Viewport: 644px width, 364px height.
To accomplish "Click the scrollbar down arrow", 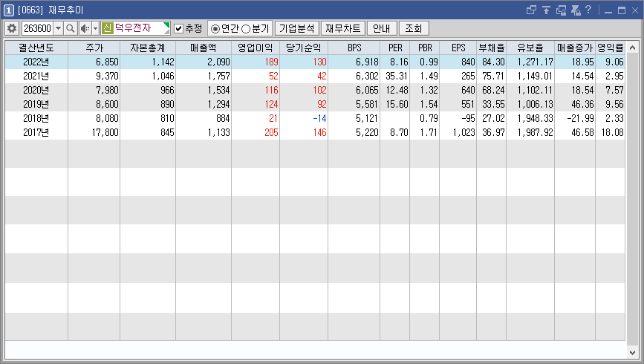I will coord(632,353).
